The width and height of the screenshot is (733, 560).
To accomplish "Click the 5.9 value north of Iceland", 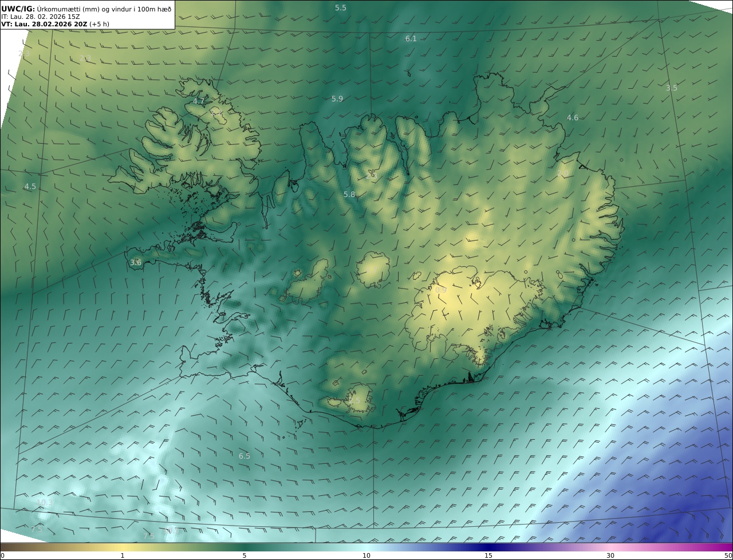I will tap(337, 98).
